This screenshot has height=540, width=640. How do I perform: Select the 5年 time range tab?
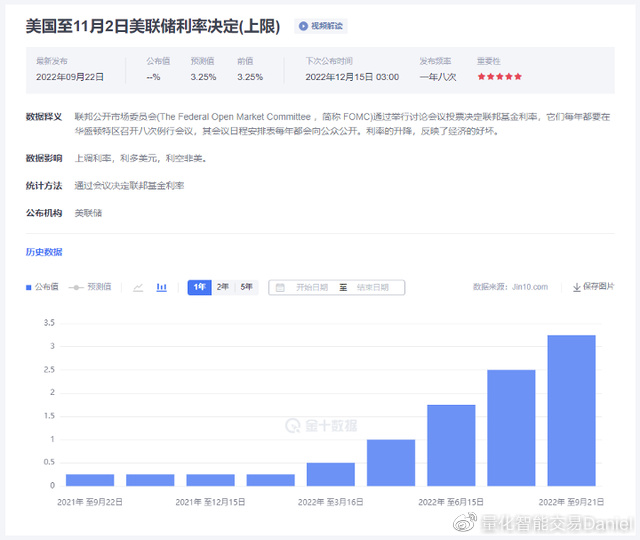click(247, 287)
